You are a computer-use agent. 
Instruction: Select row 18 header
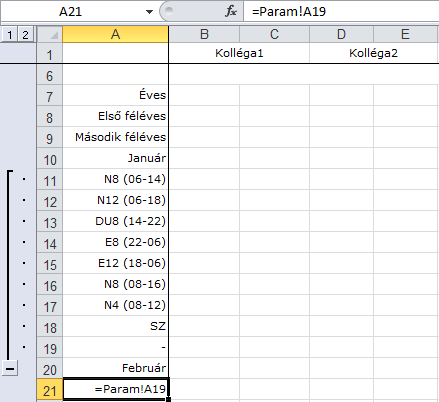[50, 327]
